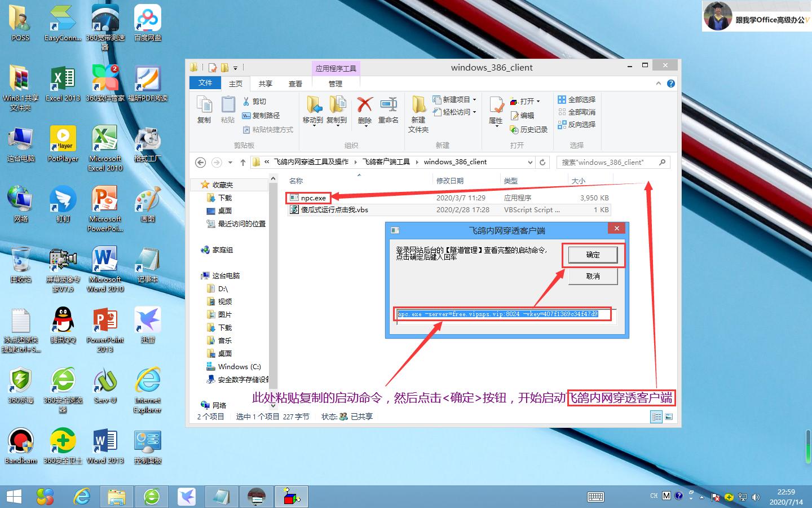The width and height of the screenshot is (812, 508).
Task: Refresh the folder with the address bar refresh icon
Action: (542, 162)
